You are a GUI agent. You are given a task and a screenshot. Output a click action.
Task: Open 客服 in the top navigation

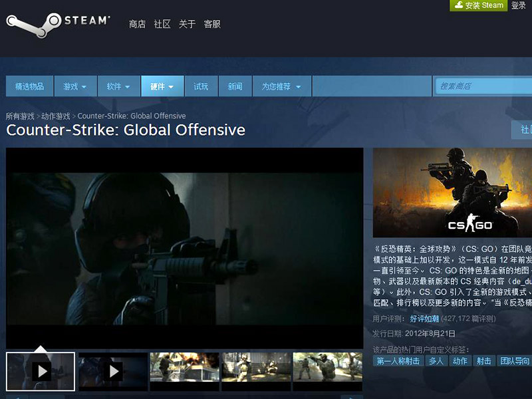coord(212,24)
